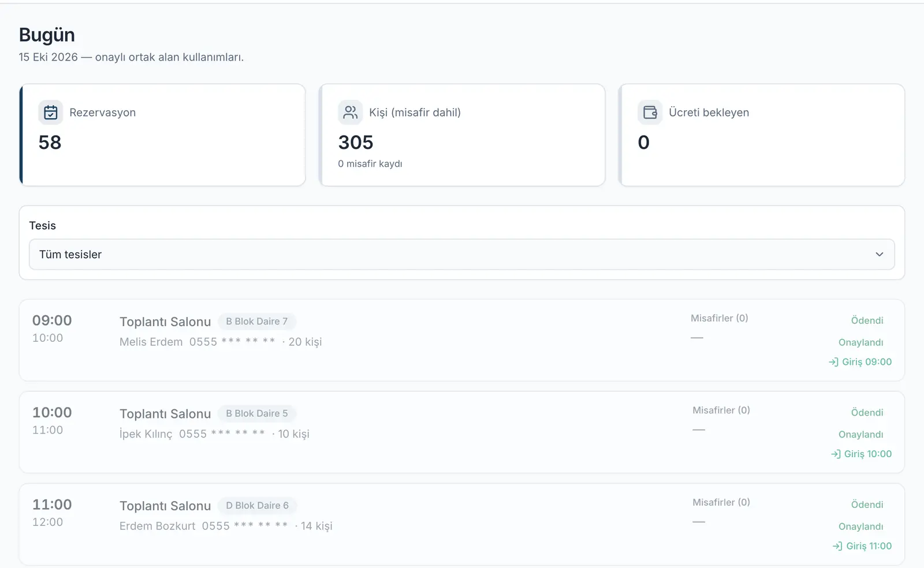Click the Bugün page heading
Viewport: 924px width, 568px height.
[x=47, y=35]
